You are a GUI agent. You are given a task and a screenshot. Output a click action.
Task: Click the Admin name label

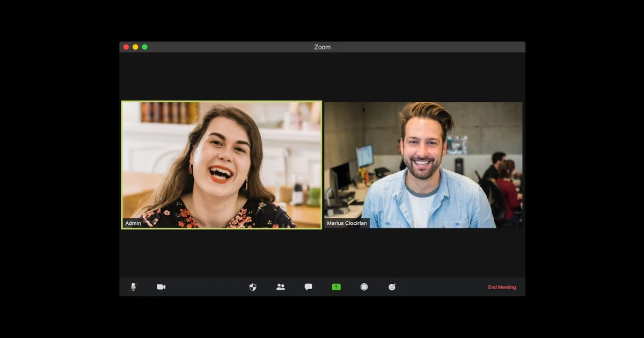[133, 223]
